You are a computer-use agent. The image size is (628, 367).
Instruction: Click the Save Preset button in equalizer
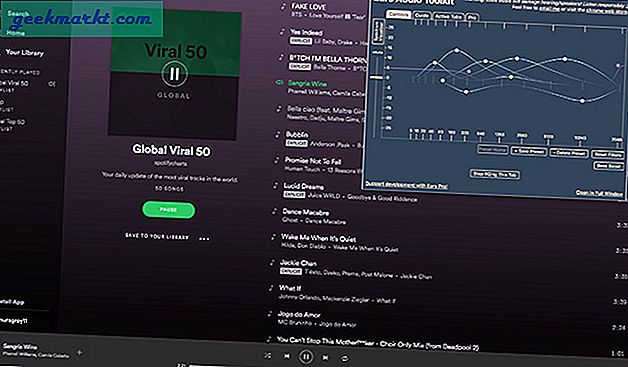pos(529,151)
